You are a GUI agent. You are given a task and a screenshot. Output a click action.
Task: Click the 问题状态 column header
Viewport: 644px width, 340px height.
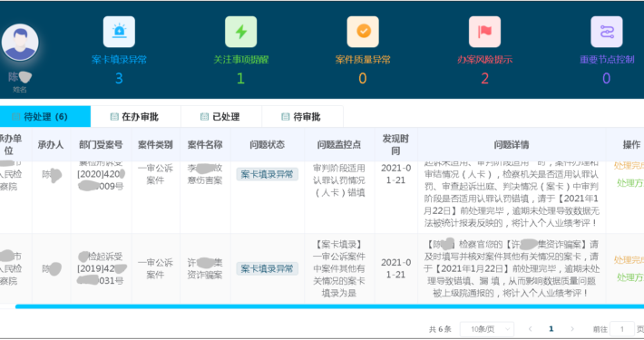click(267, 144)
